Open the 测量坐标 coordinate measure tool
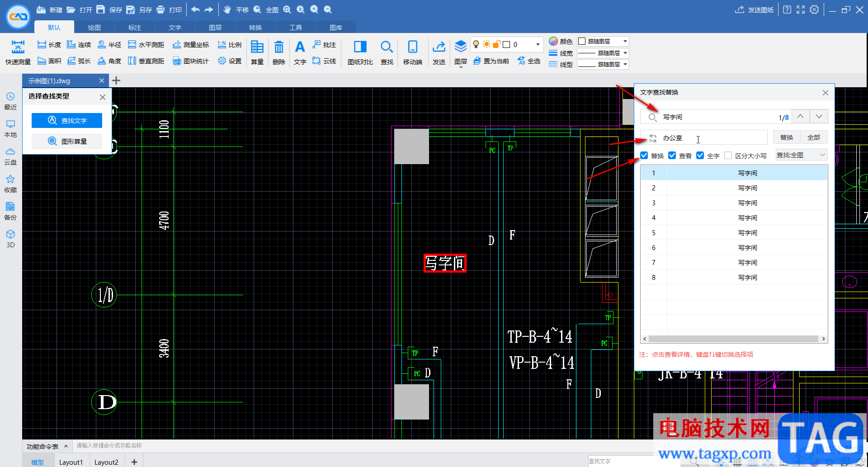Screen dimensions: 868x467 pyautogui.click(x=191, y=45)
